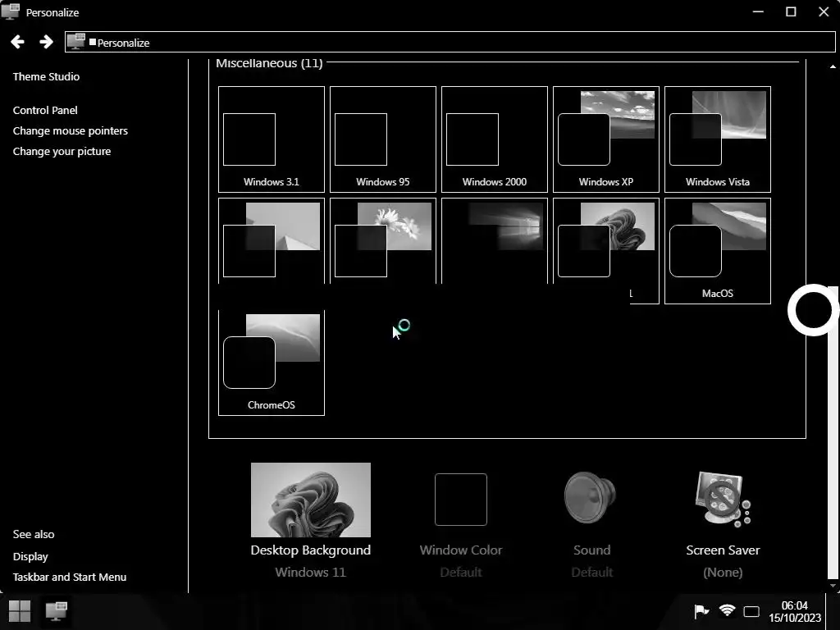Click the scroll down arrow
This screenshot has width=840, height=630.
coord(833,586)
